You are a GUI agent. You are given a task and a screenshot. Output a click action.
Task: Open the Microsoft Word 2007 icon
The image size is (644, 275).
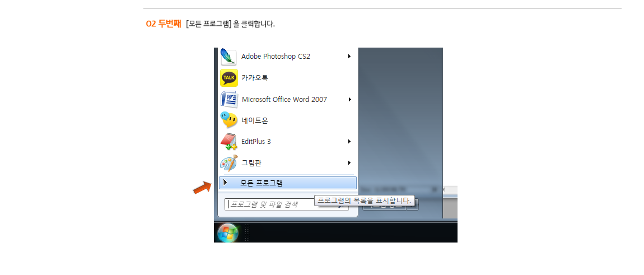click(x=229, y=99)
